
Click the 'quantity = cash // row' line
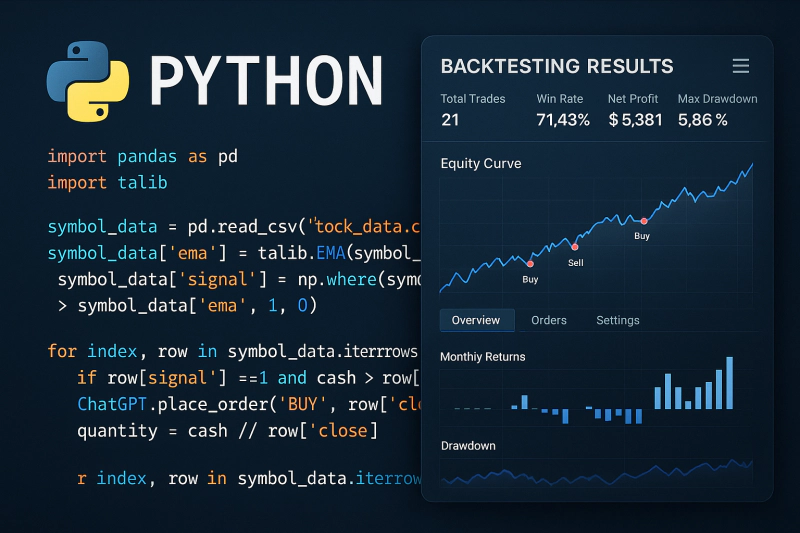click(228, 431)
